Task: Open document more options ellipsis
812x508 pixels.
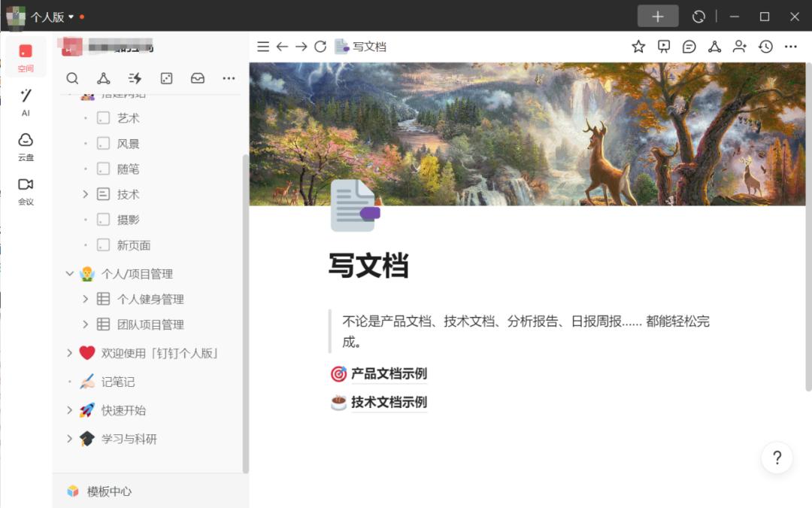Action: click(791, 47)
